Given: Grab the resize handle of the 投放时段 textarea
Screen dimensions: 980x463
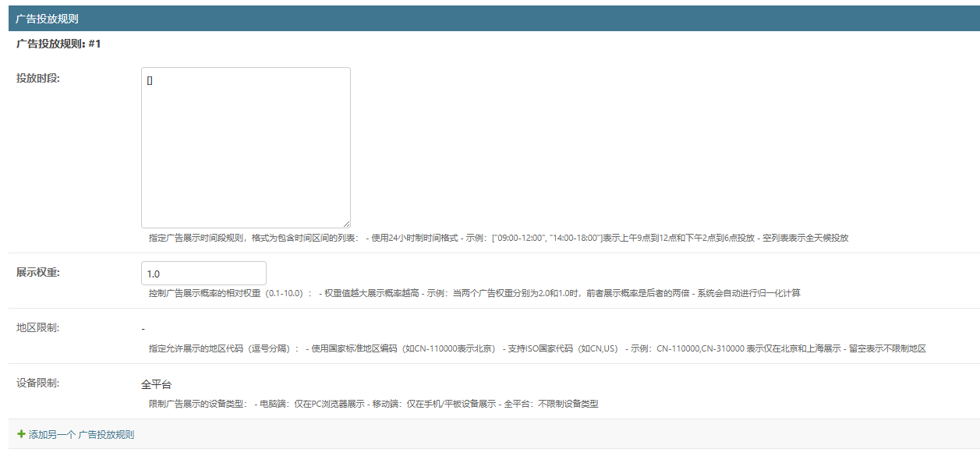Looking at the screenshot, I should 346,224.
